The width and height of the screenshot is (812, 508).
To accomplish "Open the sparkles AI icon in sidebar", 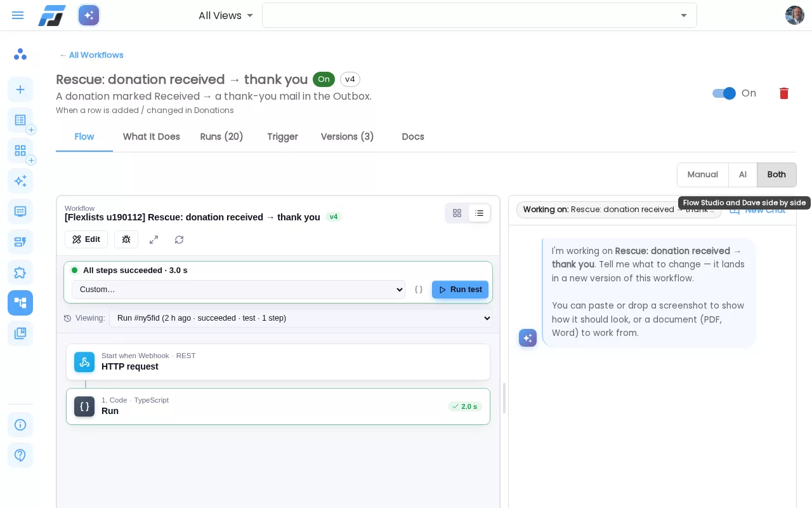I will coord(20,181).
